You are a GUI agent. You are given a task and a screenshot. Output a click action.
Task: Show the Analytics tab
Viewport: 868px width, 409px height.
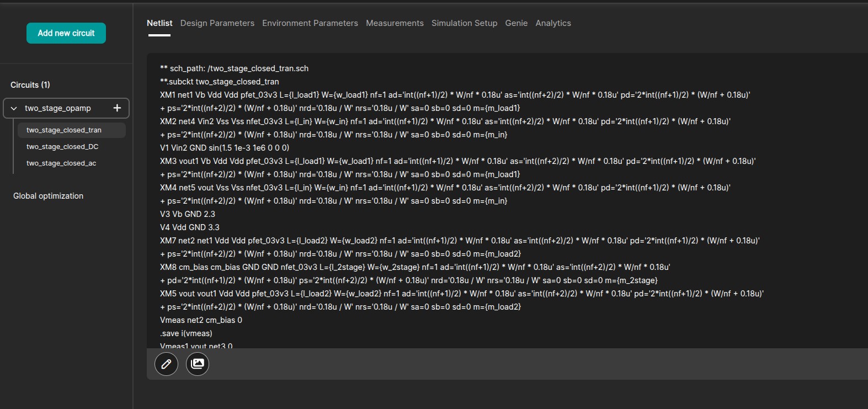[553, 23]
